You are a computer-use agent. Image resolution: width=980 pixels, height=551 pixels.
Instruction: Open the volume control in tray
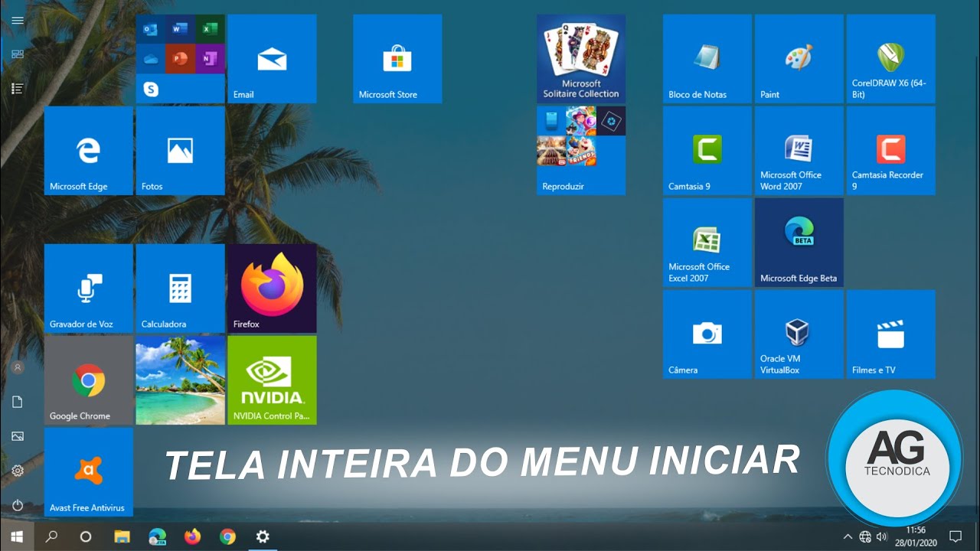pyautogui.click(x=882, y=536)
